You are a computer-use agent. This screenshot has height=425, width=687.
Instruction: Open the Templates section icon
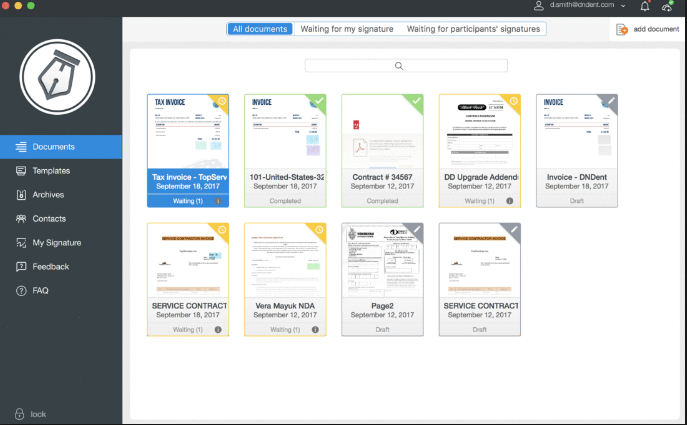tap(21, 171)
